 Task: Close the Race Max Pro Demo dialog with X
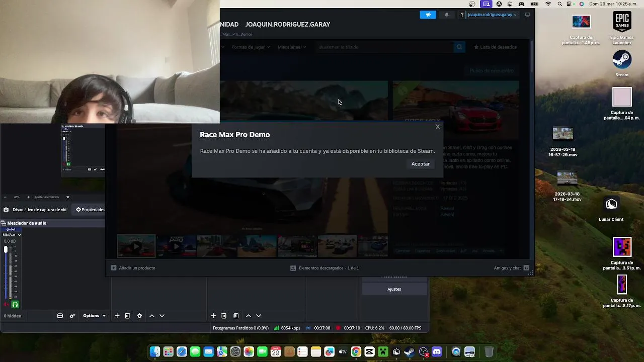click(437, 127)
